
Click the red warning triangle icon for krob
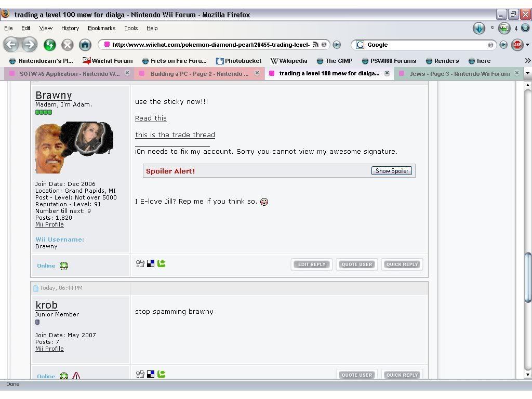click(x=76, y=376)
